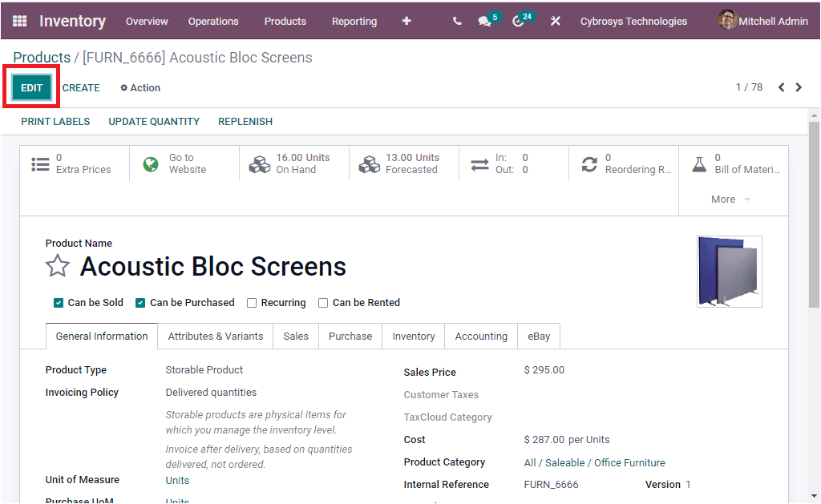This screenshot has width=821, height=504.
Task: Click the Go to Website globe icon
Action: [x=150, y=164]
